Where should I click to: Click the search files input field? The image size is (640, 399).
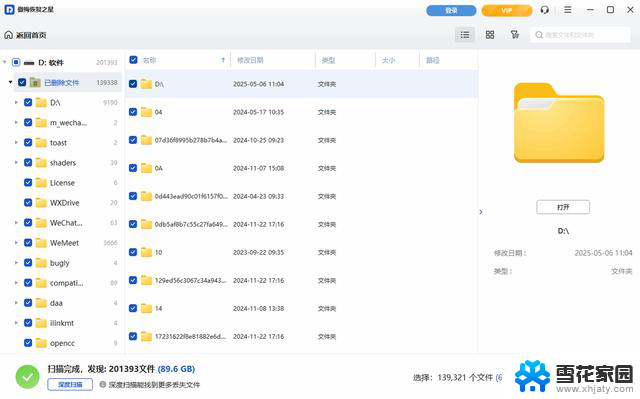[580, 35]
